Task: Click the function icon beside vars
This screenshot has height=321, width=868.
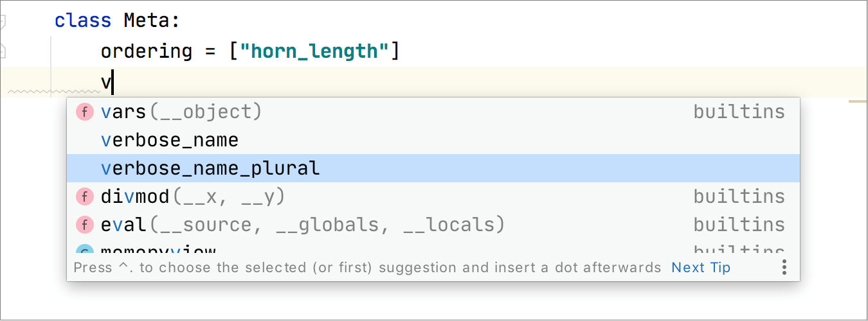Action: pyautogui.click(x=85, y=112)
